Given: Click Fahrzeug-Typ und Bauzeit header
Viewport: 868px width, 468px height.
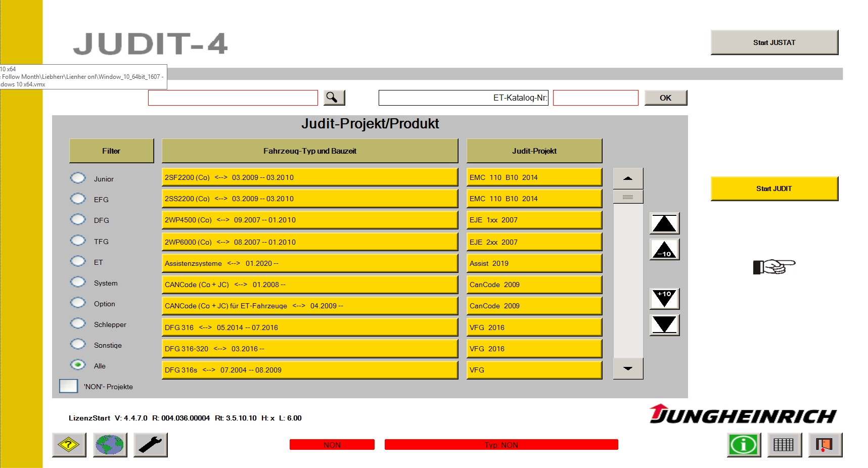Looking at the screenshot, I should [x=310, y=151].
